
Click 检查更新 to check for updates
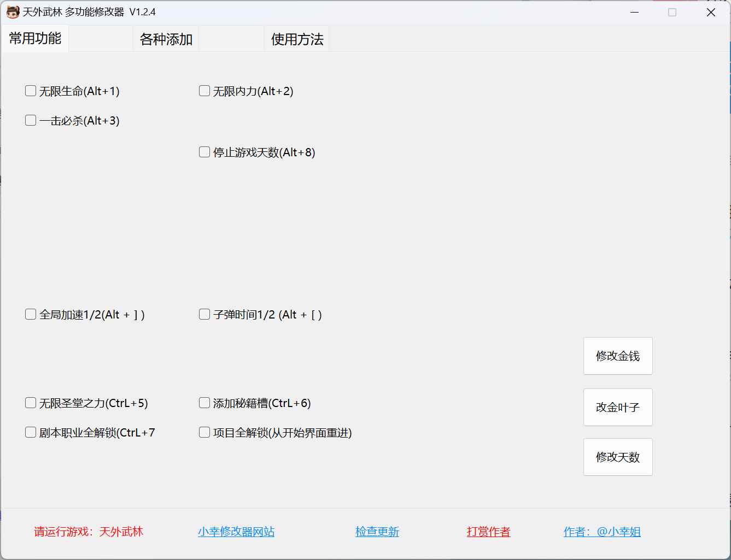[377, 531]
